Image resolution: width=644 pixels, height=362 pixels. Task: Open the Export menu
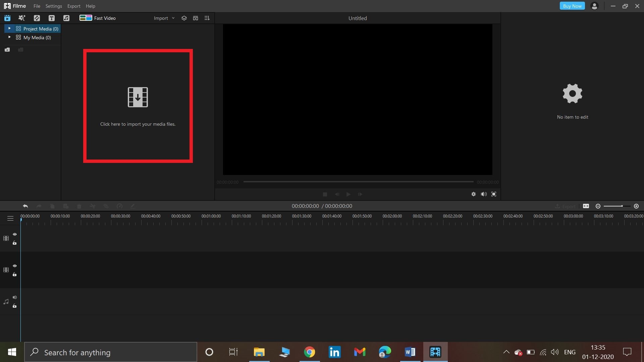(x=73, y=6)
